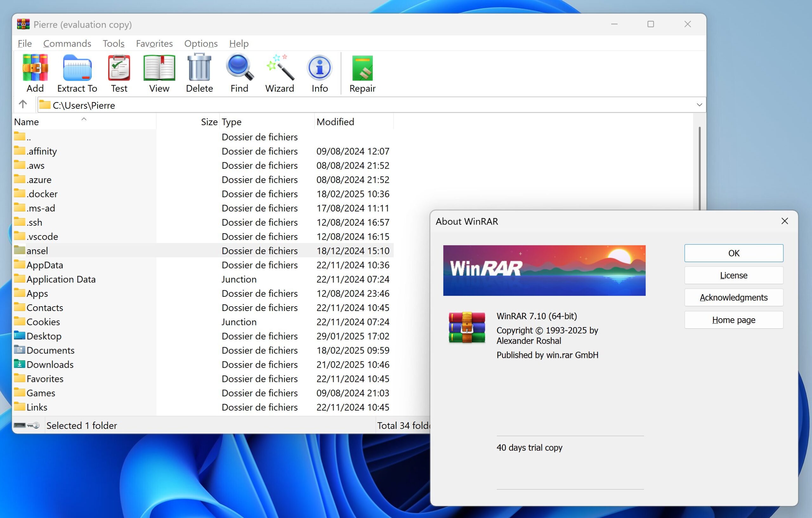The height and width of the screenshot is (518, 812).
Task: Expand the address bar path dropdown
Action: [699, 105]
